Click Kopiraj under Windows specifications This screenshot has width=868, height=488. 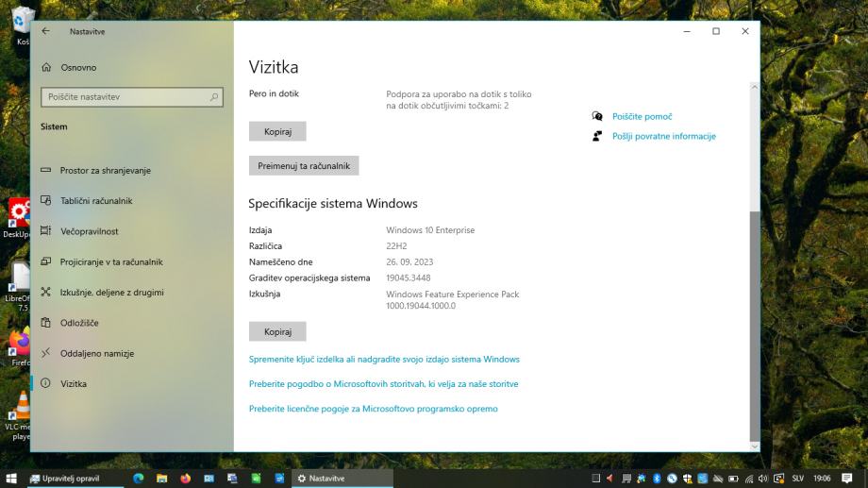click(x=277, y=331)
